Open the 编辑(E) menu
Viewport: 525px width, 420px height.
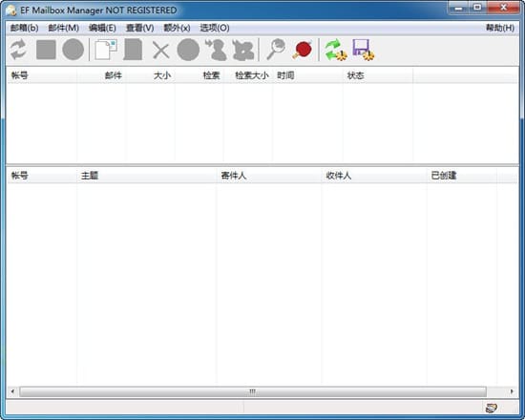coord(102,28)
